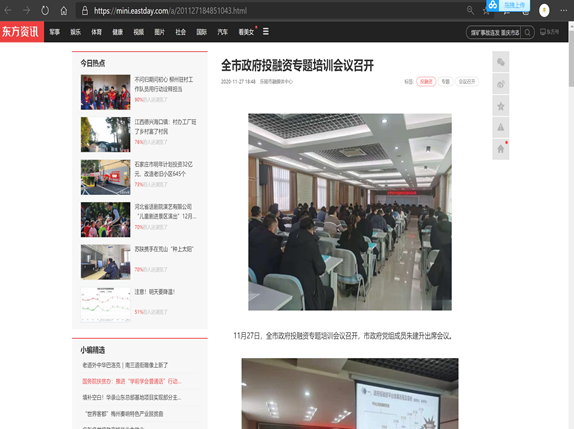Open the 社会 navigation item
Screen dimensions: 574x429
tap(180, 32)
